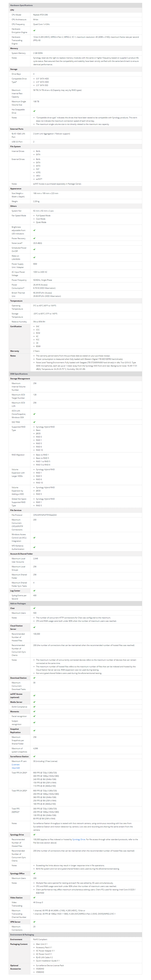Screen dimensions: 151x980
Task: Click the Facial recognition checkmark
Action: point(34,716)
